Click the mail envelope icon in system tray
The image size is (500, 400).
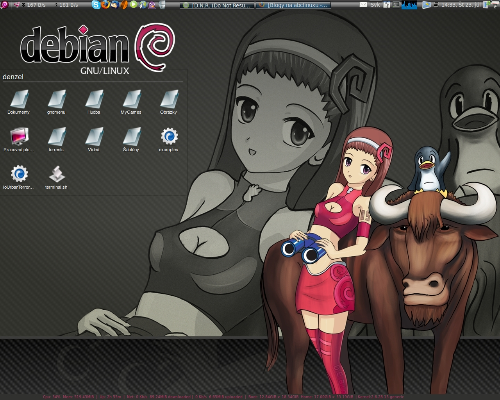tap(364, 5)
